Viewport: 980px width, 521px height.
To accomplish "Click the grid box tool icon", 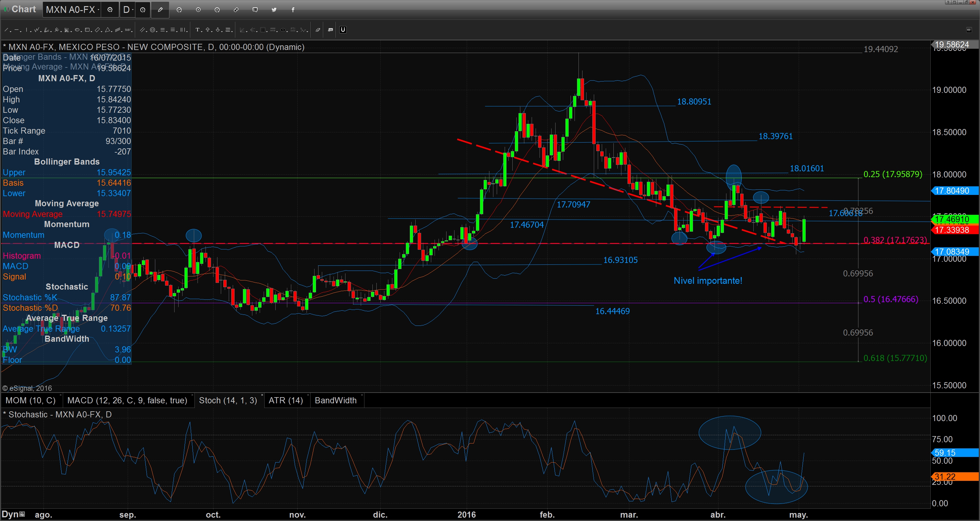I will click(x=263, y=30).
